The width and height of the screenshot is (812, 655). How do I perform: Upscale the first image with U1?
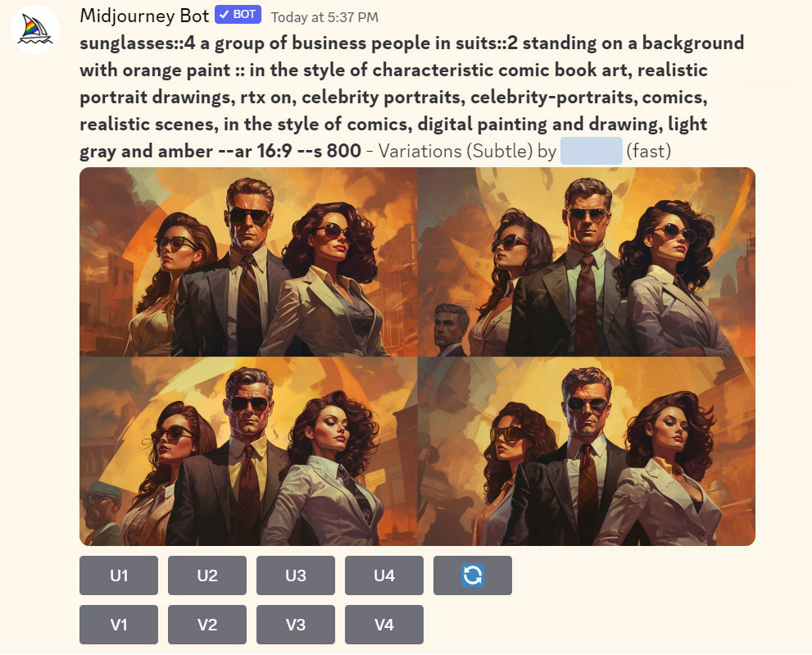(x=119, y=575)
